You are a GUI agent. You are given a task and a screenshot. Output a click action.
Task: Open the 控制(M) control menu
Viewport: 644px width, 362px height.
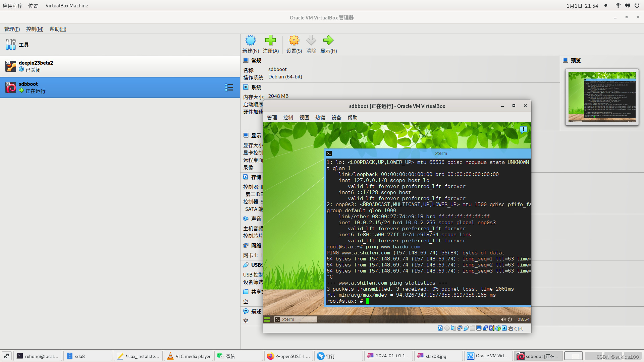(35, 29)
